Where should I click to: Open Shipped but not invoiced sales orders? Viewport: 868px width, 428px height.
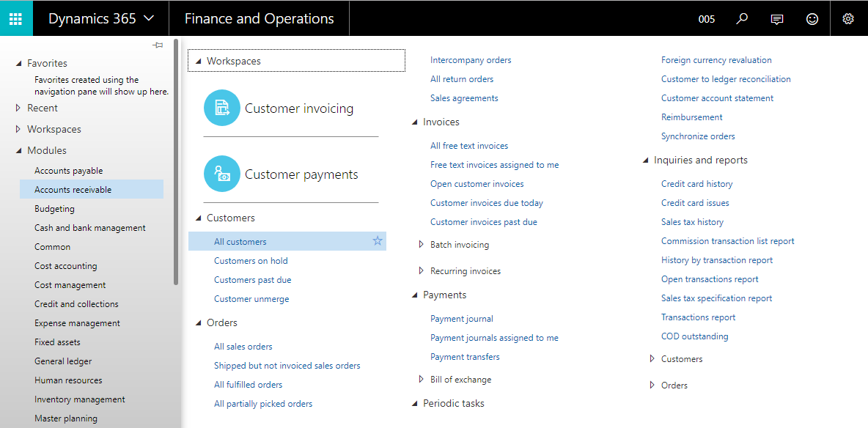pos(287,366)
